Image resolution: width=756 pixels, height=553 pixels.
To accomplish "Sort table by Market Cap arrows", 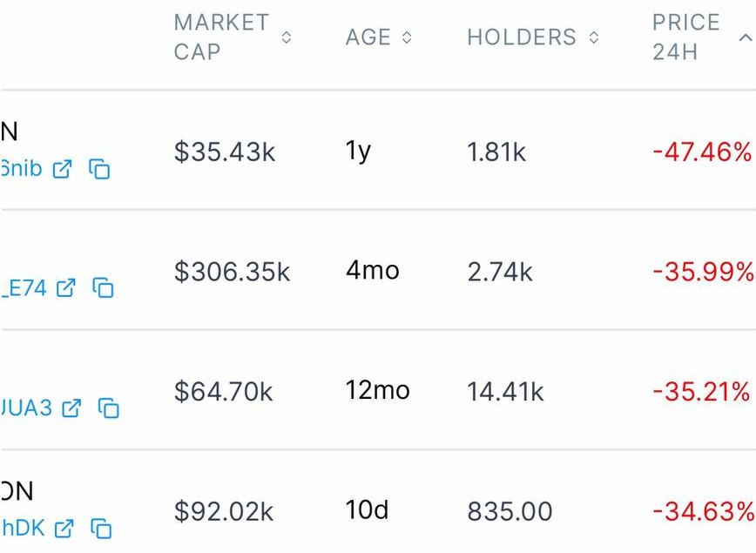I will pyautogui.click(x=287, y=37).
